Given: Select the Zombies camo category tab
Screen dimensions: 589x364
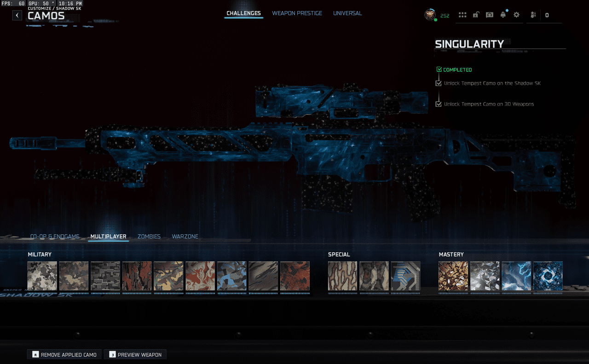Looking at the screenshot, I should (x=149, y=237).
